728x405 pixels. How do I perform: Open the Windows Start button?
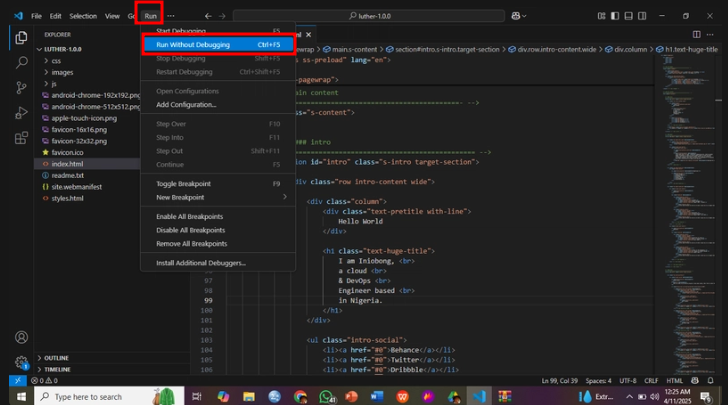pos(21,397)
